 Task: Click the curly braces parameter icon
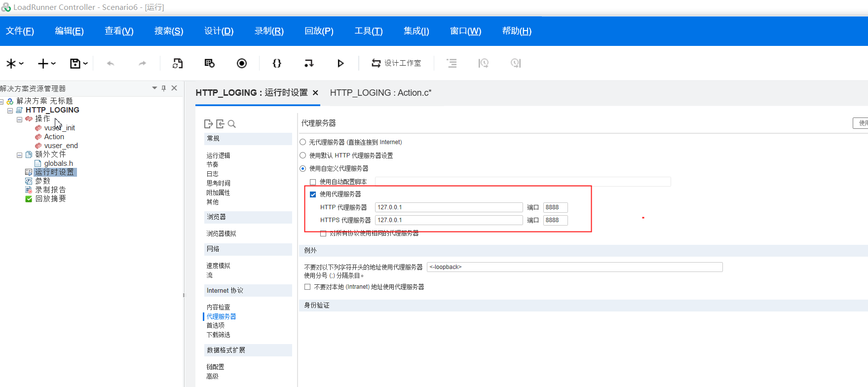click(277, 63)
